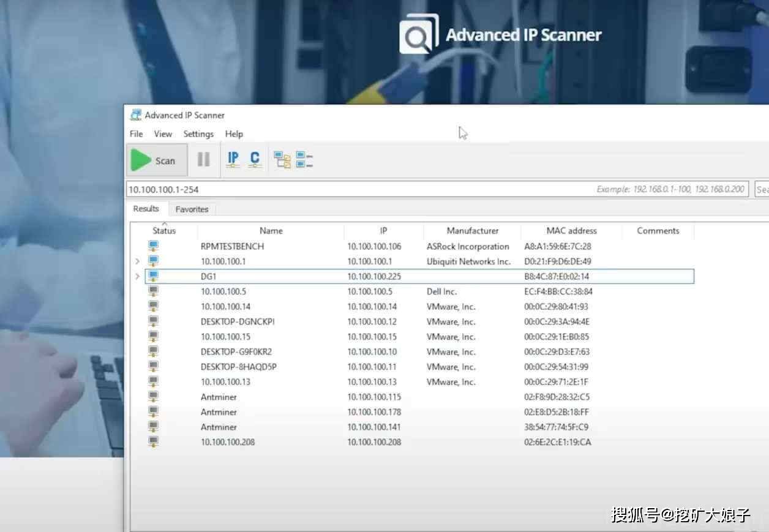This screenshot has width=769, height=532.
Task: Click the list view toolbar icon
Action: pos(304,159)
